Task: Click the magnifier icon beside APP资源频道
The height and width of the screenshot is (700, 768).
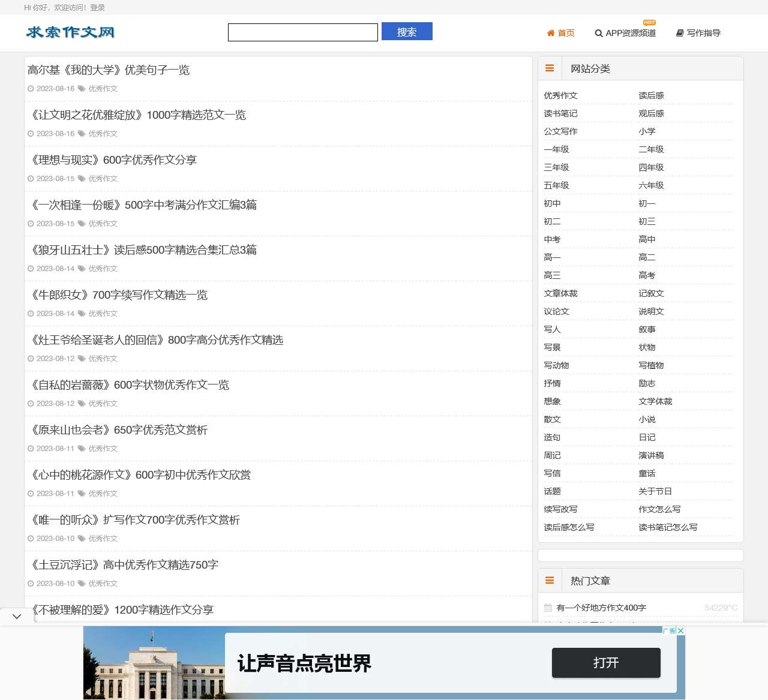Action: (x=599, y=33)
